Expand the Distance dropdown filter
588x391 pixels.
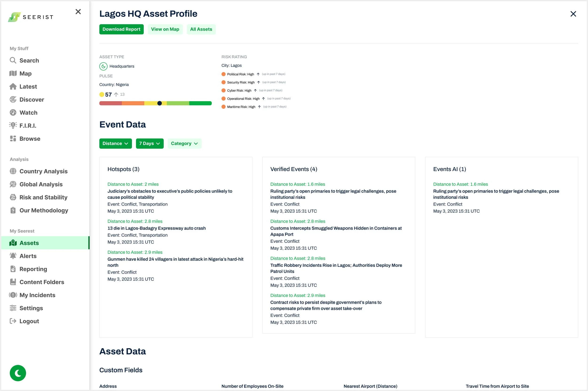click(x=115, y=143)
